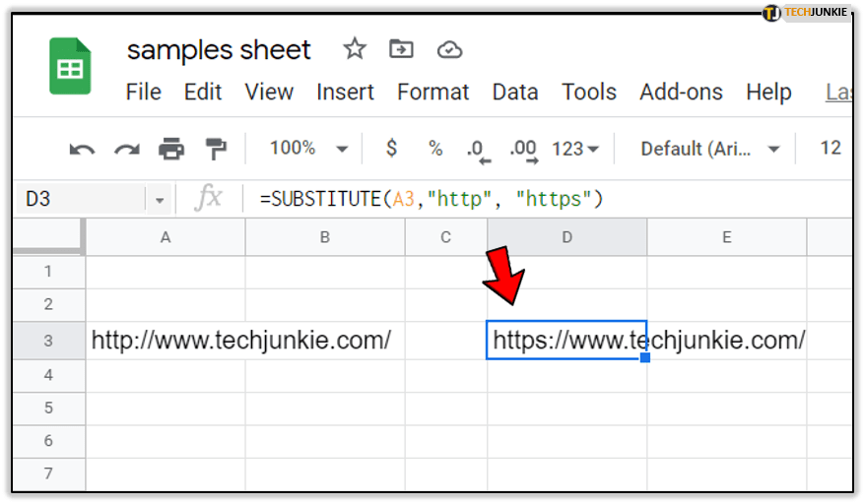Format as percent
This screenshot has width=865, height=504.
pos(435,149)
